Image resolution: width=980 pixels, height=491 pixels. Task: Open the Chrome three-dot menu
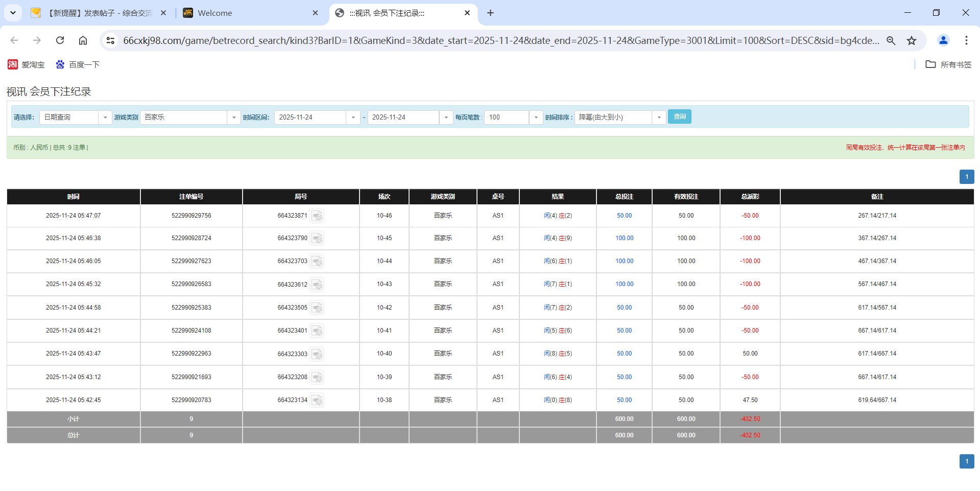coord(966,40)
